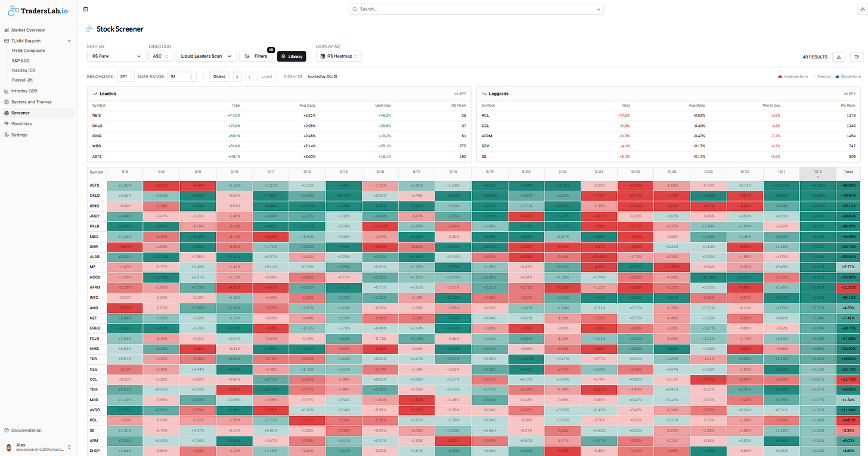Change the ASC direction dropdown
The image size is (868, 456).
coord(160,56)
